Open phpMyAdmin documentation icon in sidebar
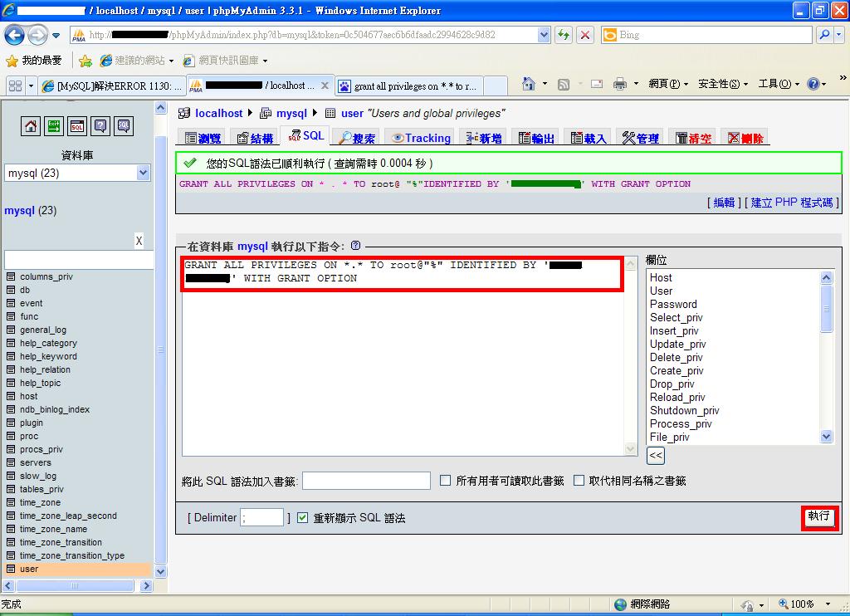The width and height of the screenshot is (850, 616). (100, 126)
